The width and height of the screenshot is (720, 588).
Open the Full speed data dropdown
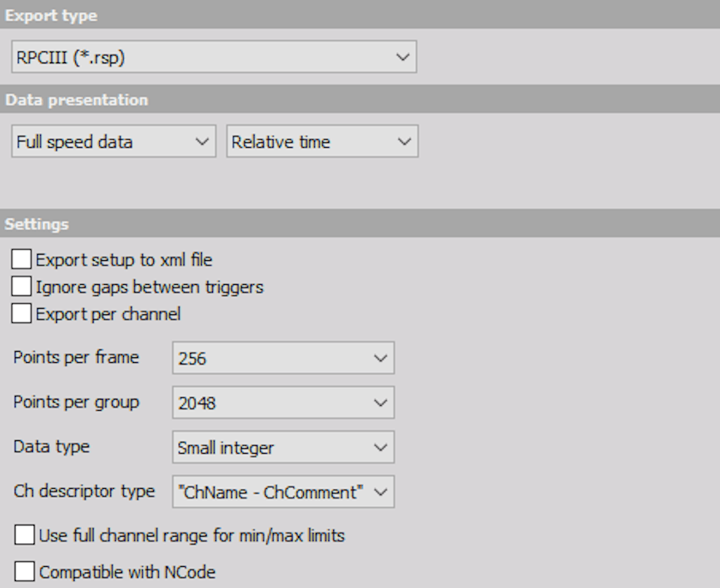tap(113, 141)
